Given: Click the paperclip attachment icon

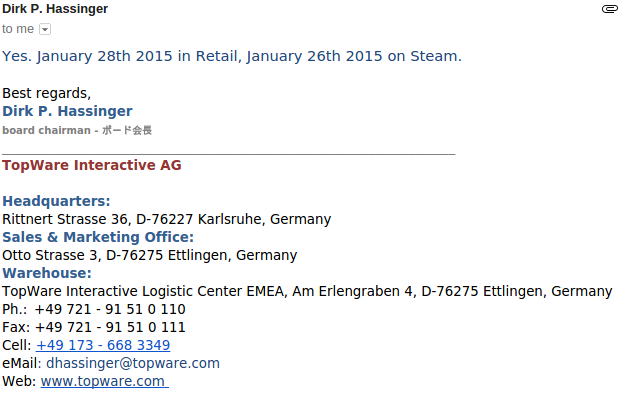Looking at the screenshot, I should point(610,9).
